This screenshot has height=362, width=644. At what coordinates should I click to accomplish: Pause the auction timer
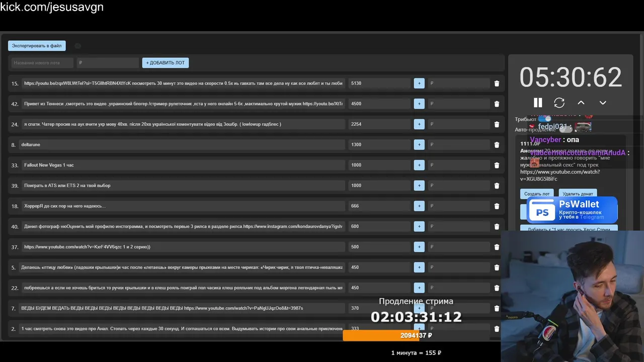pos(538,103)
